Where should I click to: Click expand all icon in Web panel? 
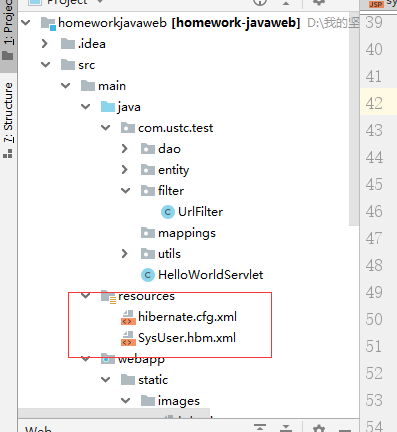[260, 428]
